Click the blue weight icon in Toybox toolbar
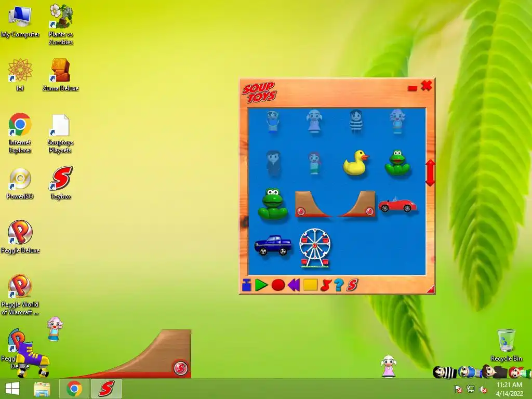 (247, 285)
